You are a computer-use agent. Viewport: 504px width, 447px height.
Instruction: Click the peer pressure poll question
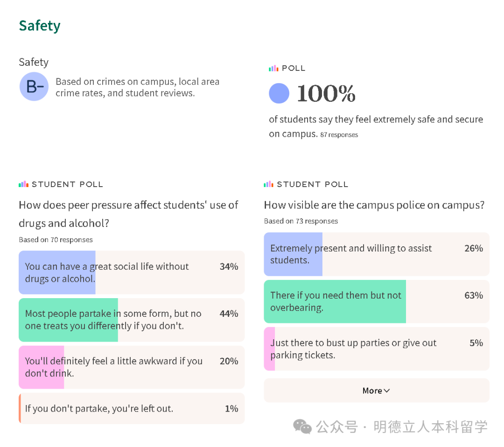(128, 214)
